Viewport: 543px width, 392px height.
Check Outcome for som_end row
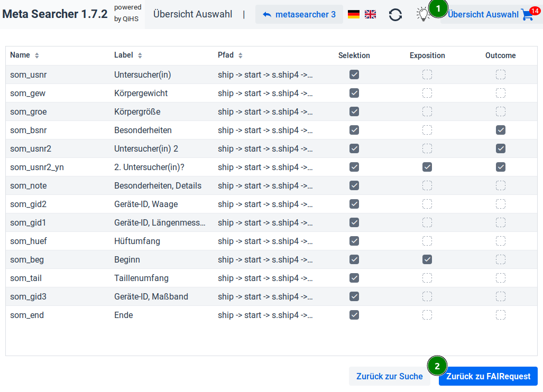[501, 315]
